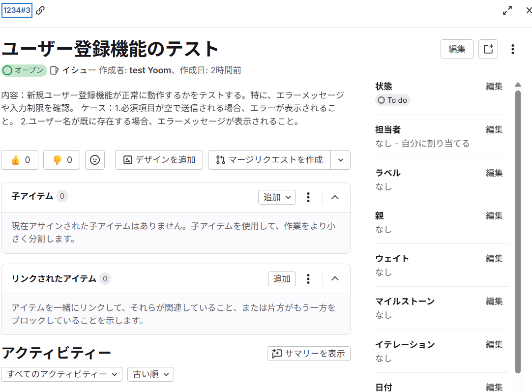
Task: Collapse the リンクされたアイテム section
Action: (x=335, y=279)
